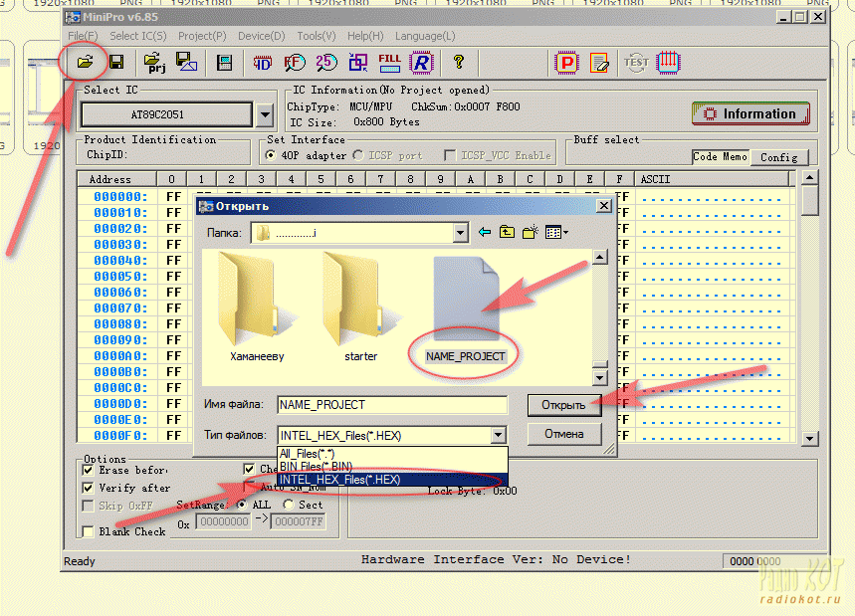Open the File(F) menu
This screenshot has height=616, width=855.
(x=83, y=36)
